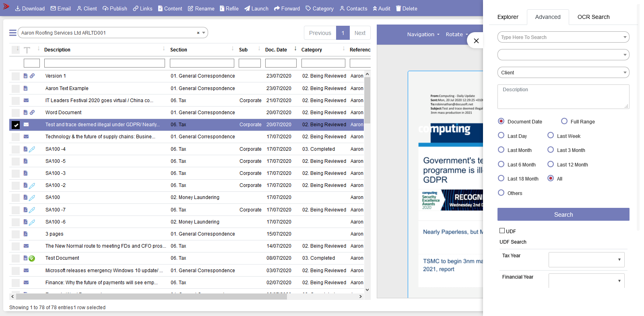Click the Content toolbar icon
Image resolution: width=644 pixels, height=316 pixels.
[x=170, y=8]
